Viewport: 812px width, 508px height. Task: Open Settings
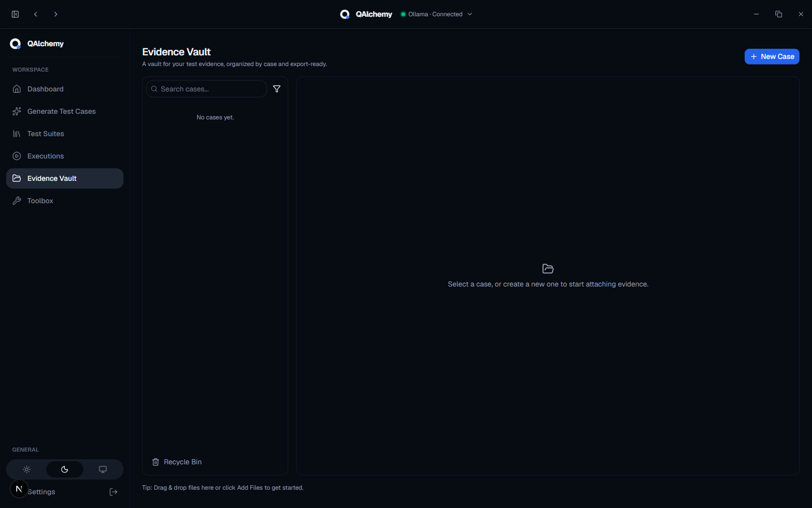click(42, 492)
